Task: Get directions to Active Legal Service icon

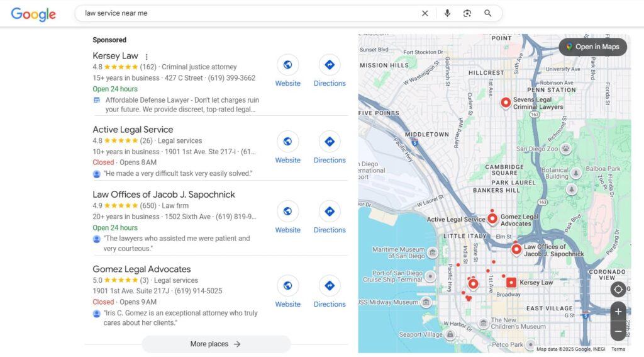Action: click(x=330, y=142)
